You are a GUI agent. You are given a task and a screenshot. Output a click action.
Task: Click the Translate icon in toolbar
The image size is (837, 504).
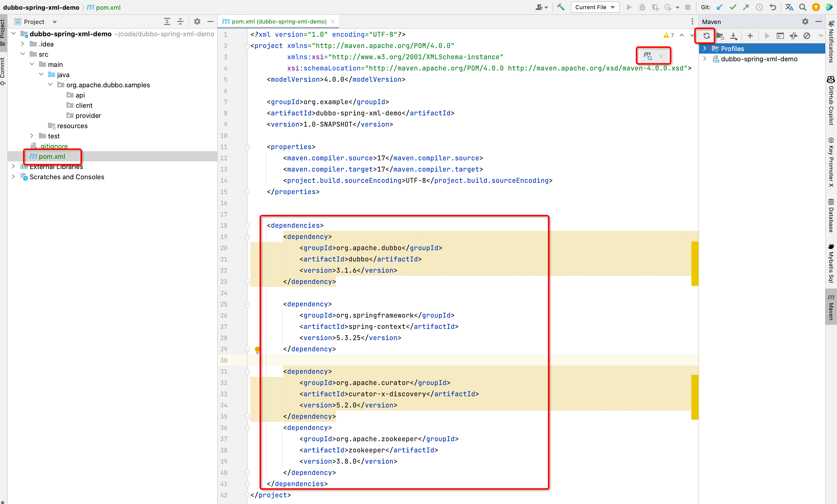789,7
